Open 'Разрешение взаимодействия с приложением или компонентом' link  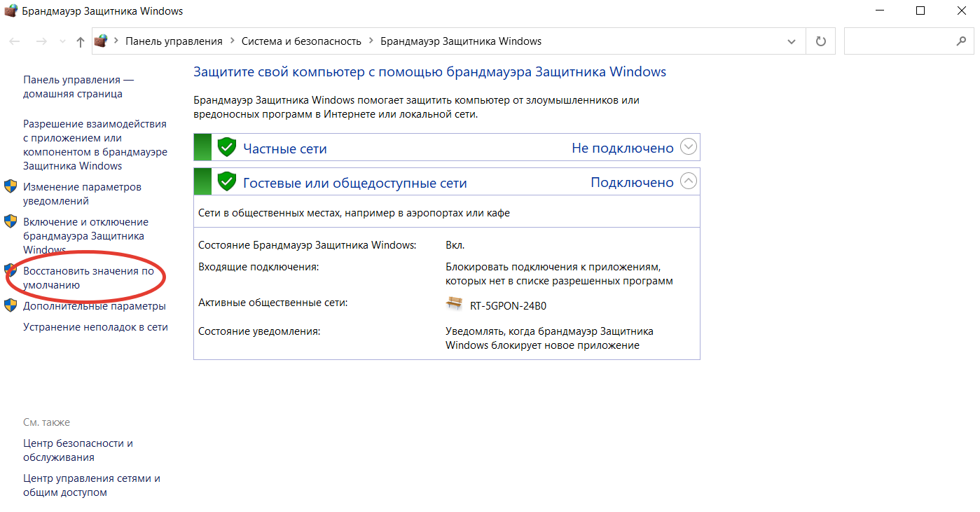coord(95,145)
